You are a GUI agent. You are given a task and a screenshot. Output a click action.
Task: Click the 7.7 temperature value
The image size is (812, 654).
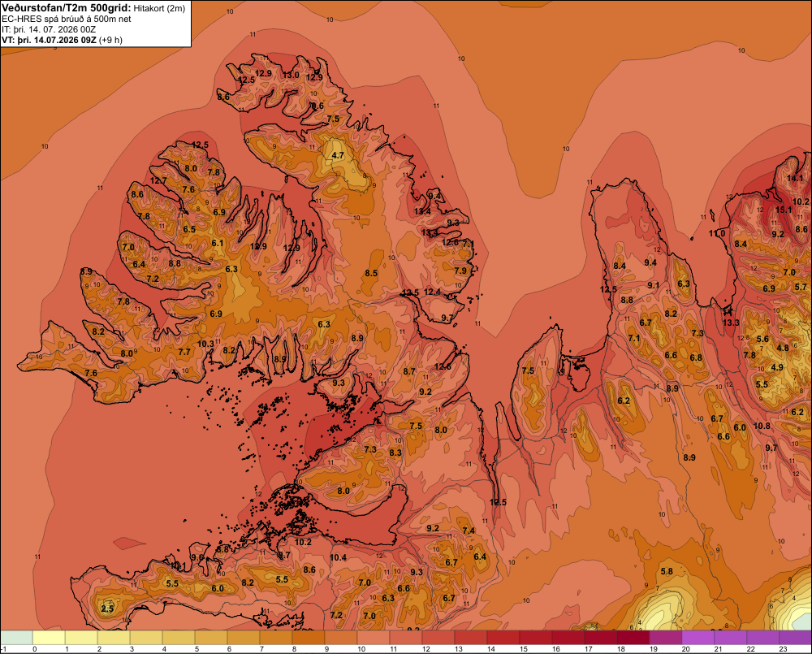click(x=184, y=352)
